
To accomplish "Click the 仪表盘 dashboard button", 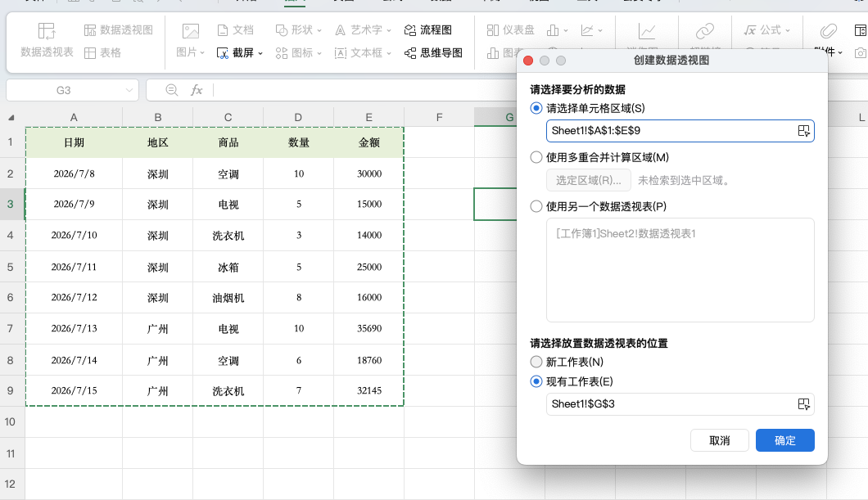I will (x=510, y=29).
